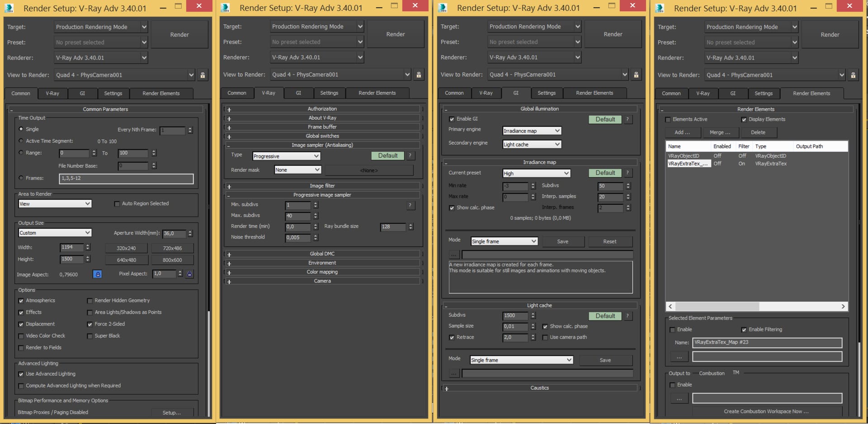Click Delete button in Render Elements

click(758, 132)
